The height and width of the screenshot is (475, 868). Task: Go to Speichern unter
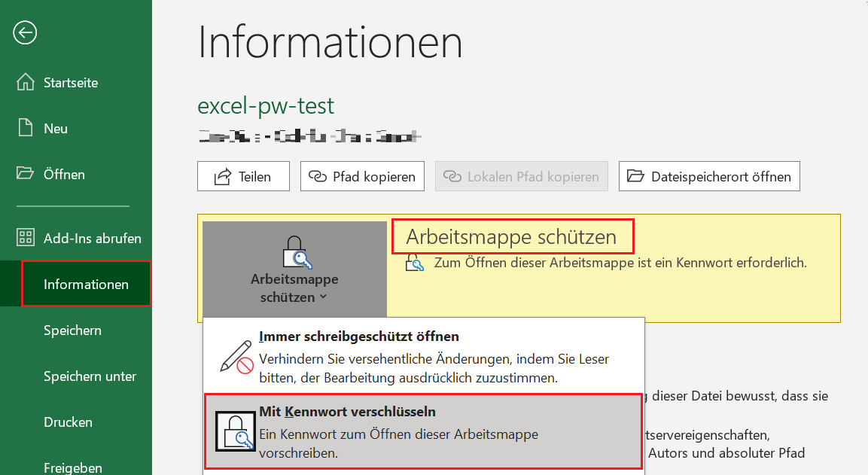pos(90,376)
